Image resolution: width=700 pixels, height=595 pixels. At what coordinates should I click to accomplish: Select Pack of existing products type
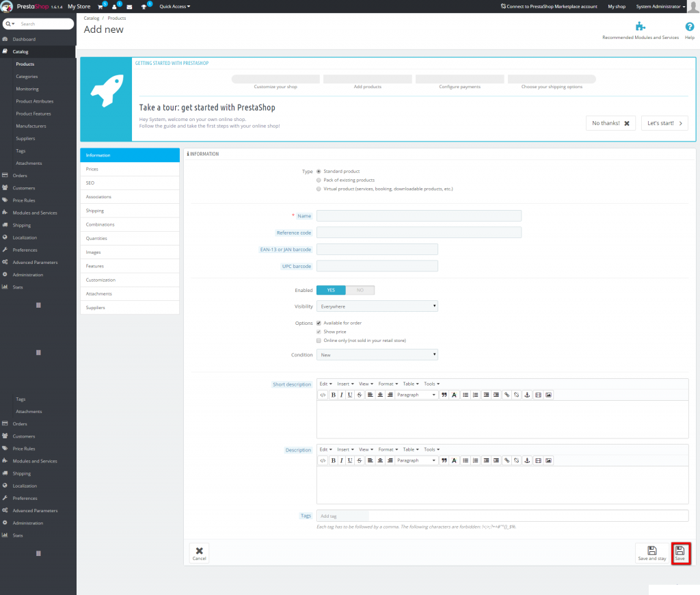click(x=319, y=180)
